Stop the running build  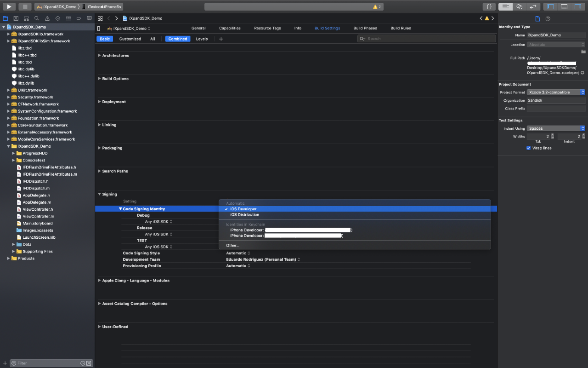pos(25,7)
